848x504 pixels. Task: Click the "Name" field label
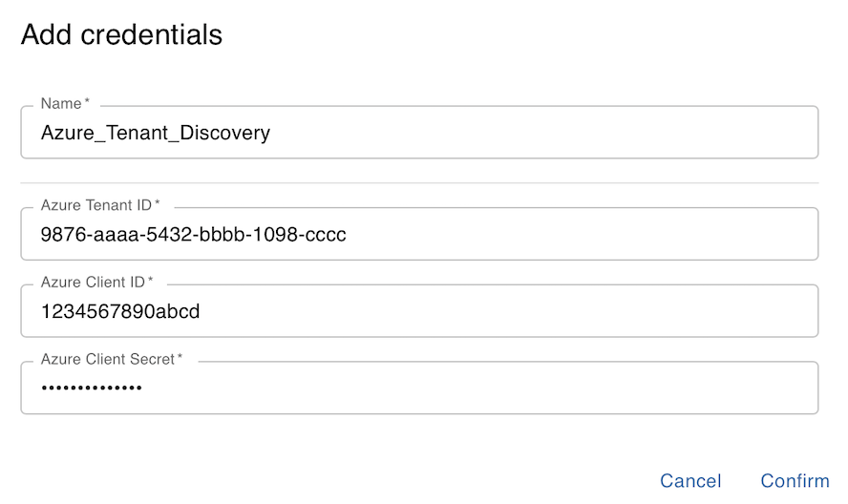click(x=61, y=103)
